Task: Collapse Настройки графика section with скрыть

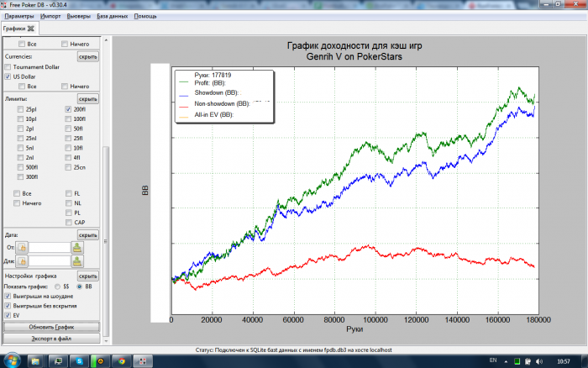Action: [x=88, y=276]
